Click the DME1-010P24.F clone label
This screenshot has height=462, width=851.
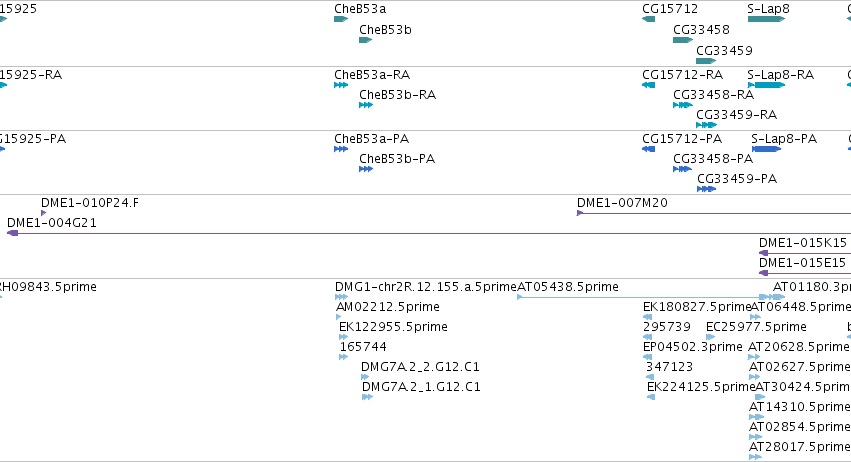coord(90,203)
